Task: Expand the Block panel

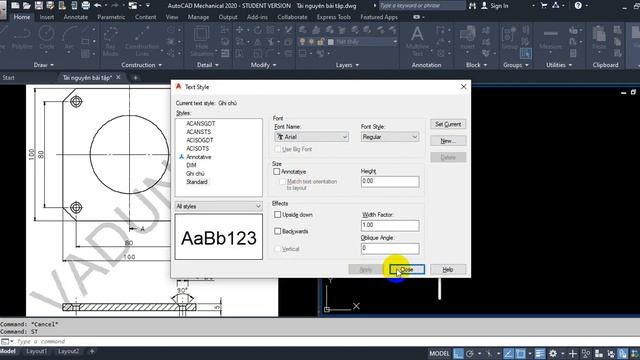Action: pos(476,65)
